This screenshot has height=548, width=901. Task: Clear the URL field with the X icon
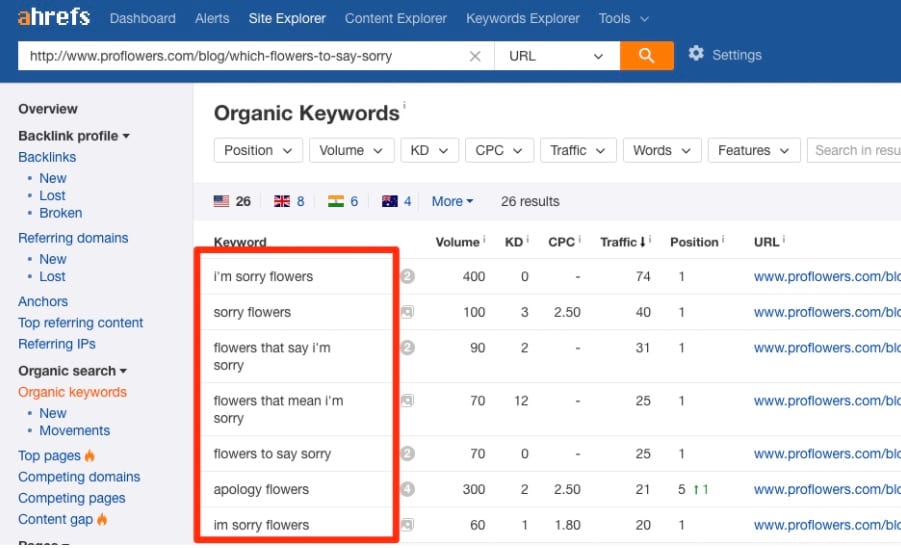click(475, 56)
